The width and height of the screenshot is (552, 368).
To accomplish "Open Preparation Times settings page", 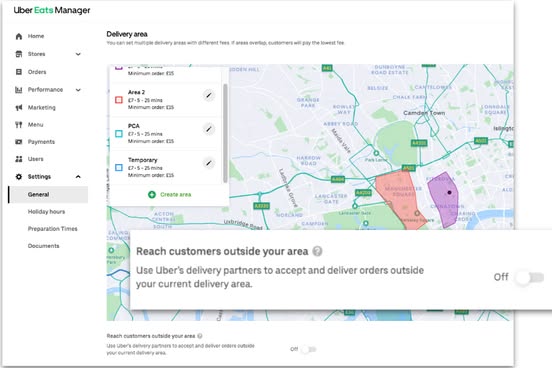I will pos(52,229).
